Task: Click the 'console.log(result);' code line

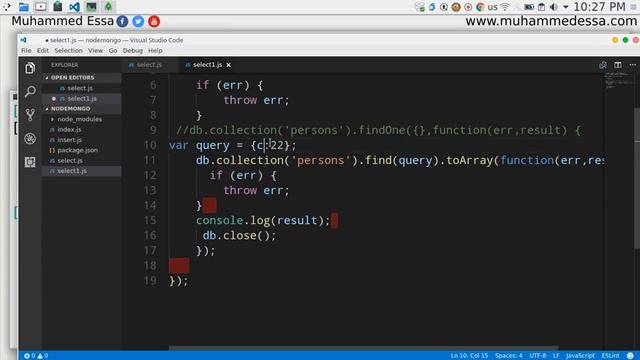Action: (263, 220)
